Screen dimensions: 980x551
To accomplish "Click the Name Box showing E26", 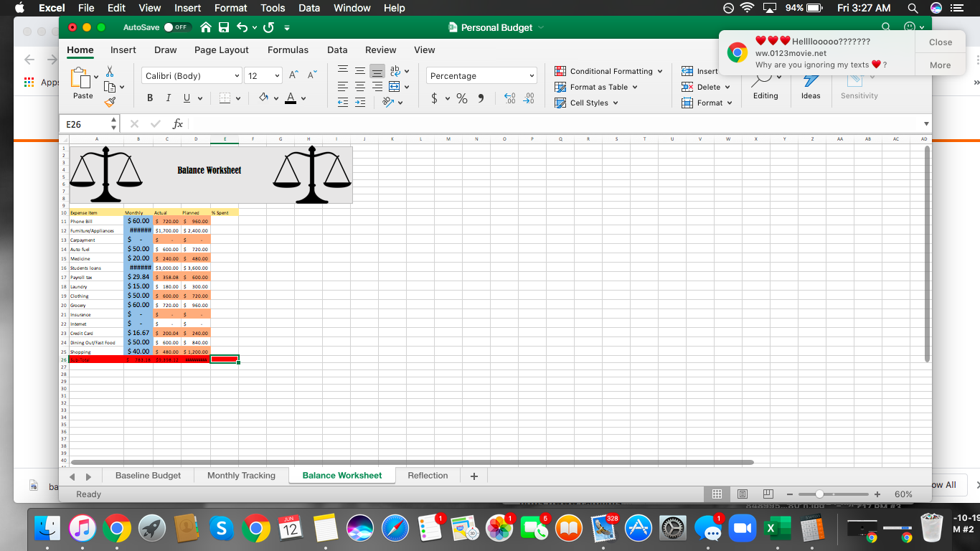I will coord(91,124).
